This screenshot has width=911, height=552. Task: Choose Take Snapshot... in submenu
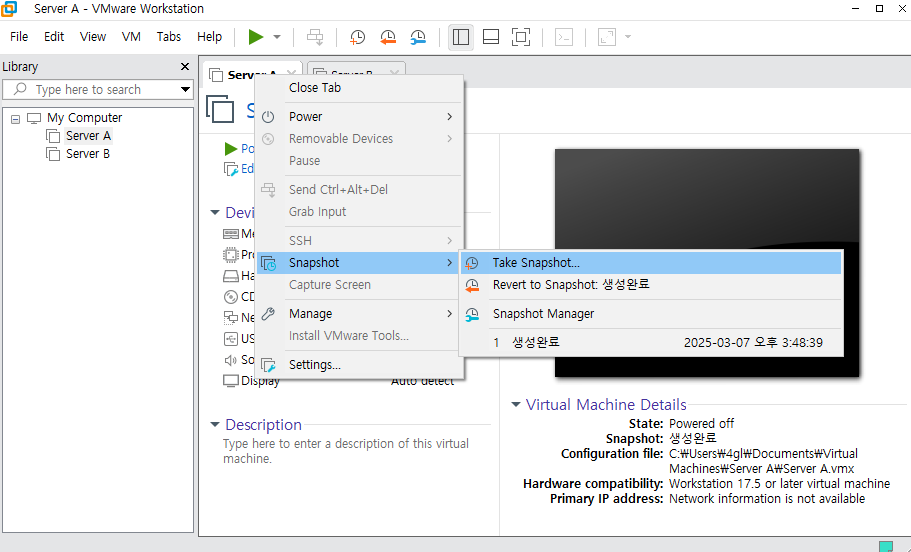(651, 263)
